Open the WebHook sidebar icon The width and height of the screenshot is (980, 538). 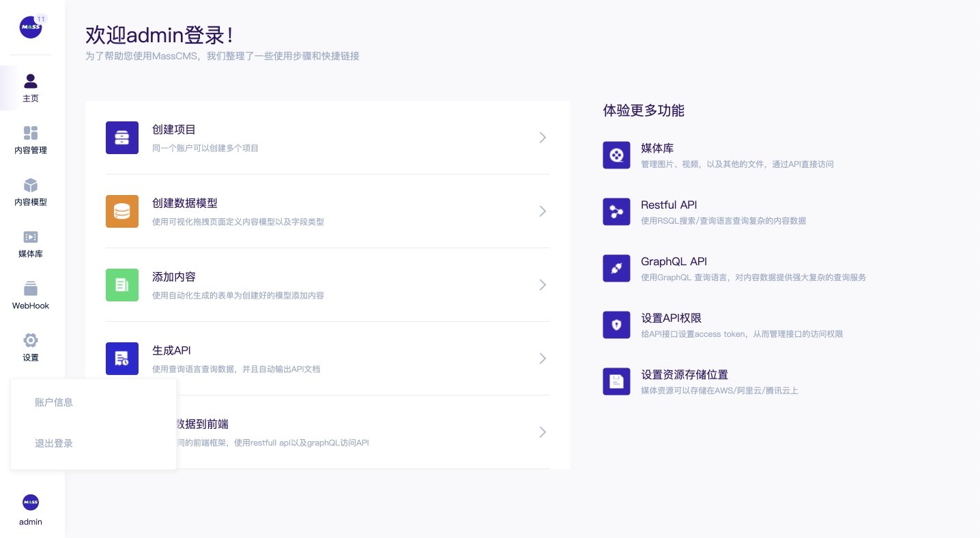click(x=31, y=289)
